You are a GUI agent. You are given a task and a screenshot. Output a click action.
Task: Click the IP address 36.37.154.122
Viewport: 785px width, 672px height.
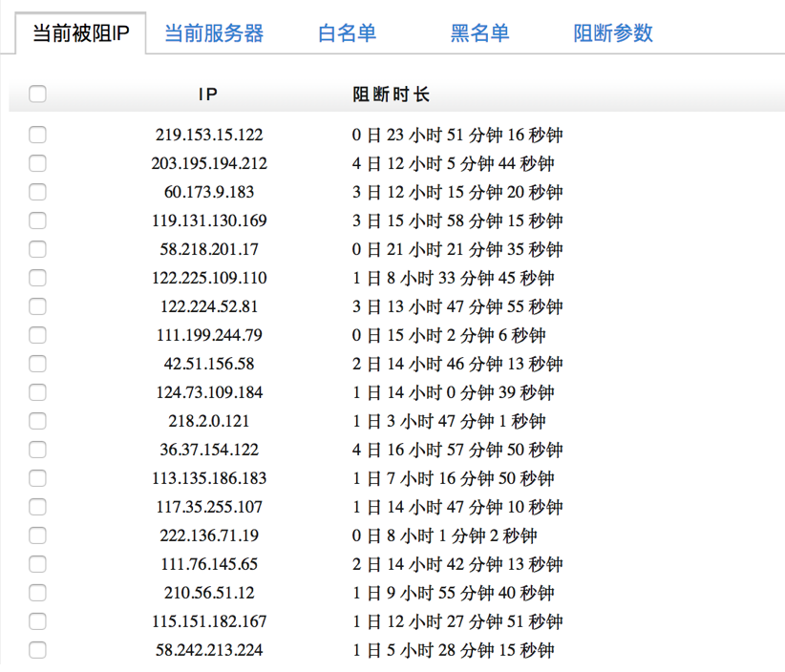click(x=209, y=450)
